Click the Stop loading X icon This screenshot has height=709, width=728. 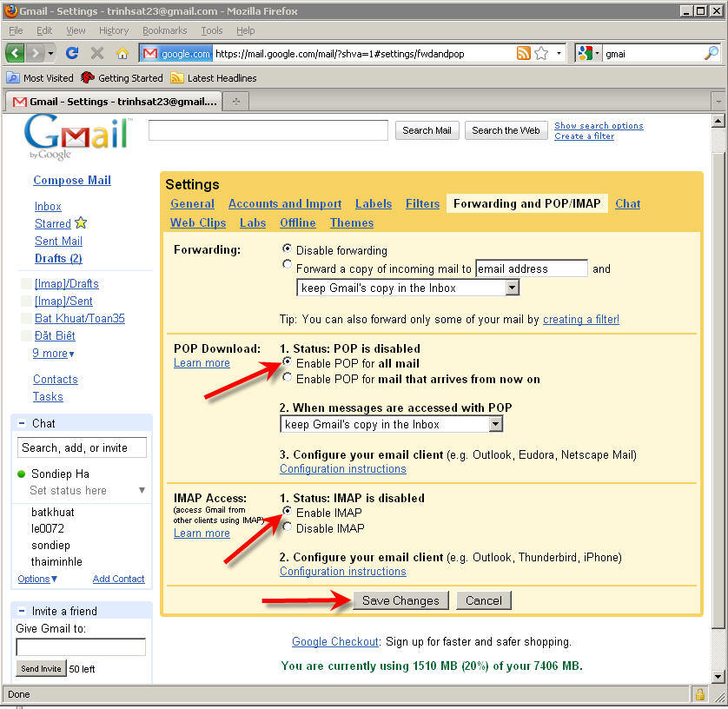pos(97,53)
